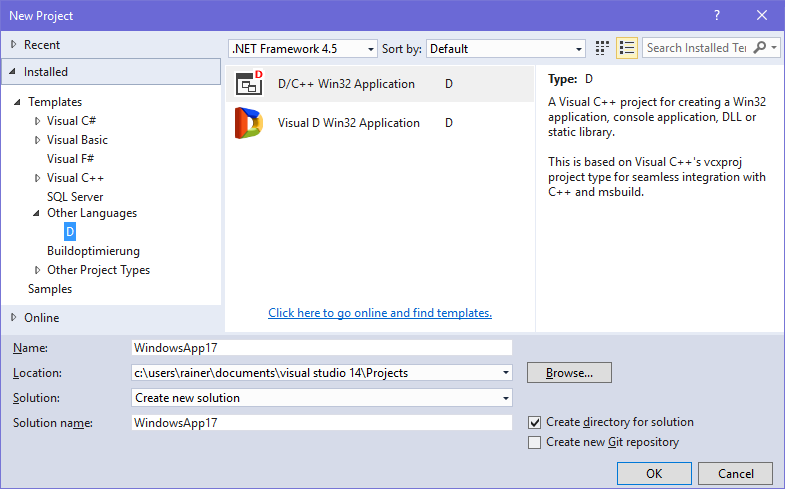Click the Cancel button

(735, 473)
